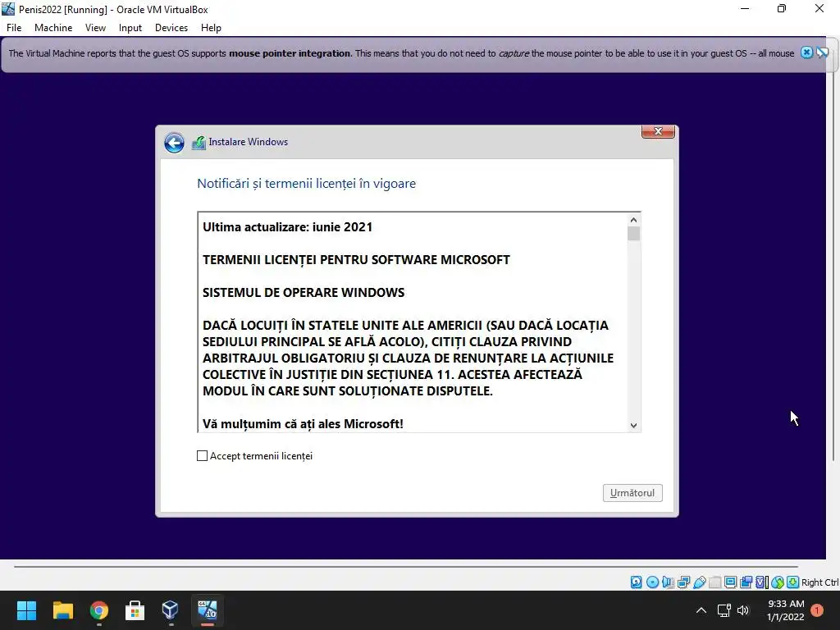Click the recording indicator icon
Viewport: 840px width, 630px height.
tap(746, 582)
